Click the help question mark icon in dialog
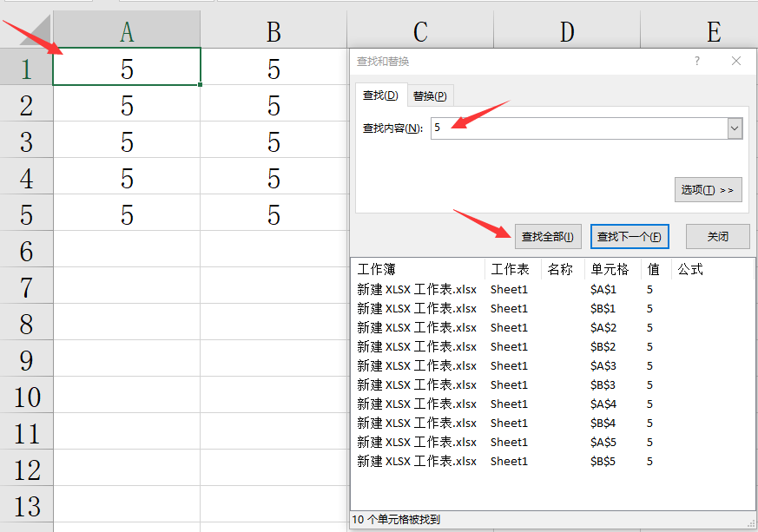 [x=697, y=62]
